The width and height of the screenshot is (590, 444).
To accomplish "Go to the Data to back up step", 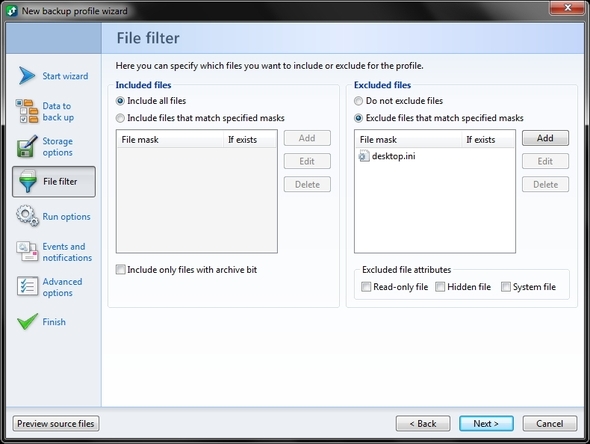I will (x=58, y=111).
